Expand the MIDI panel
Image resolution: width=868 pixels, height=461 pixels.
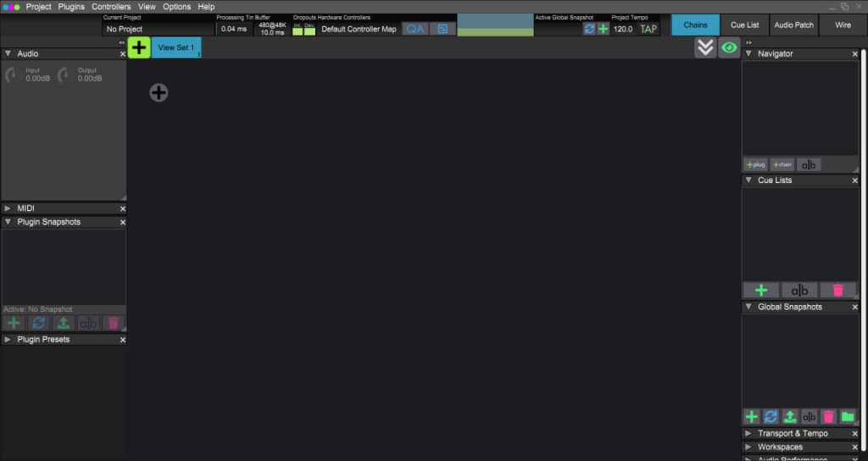(x=8, y=208)
